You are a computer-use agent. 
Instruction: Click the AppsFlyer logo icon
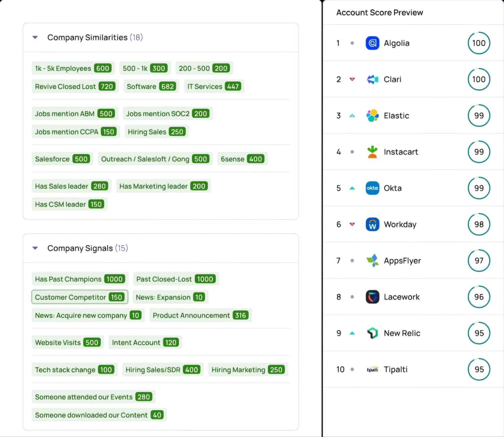coord(372,260)
